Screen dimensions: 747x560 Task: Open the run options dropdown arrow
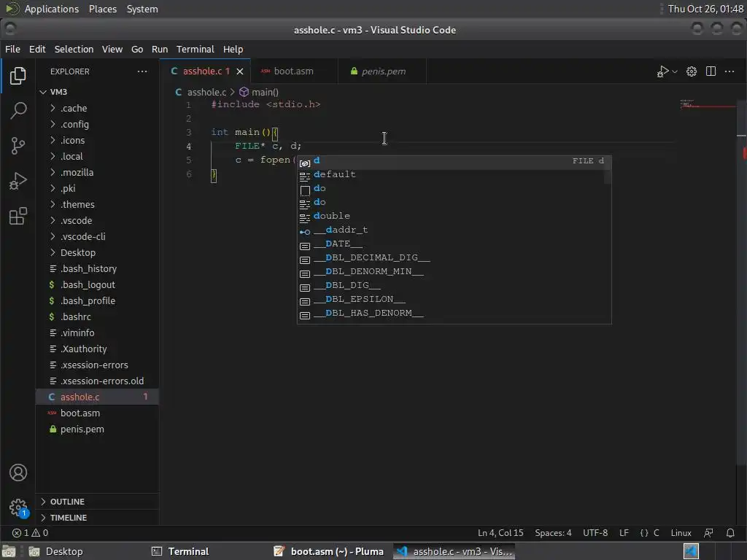tap(675, 71)
